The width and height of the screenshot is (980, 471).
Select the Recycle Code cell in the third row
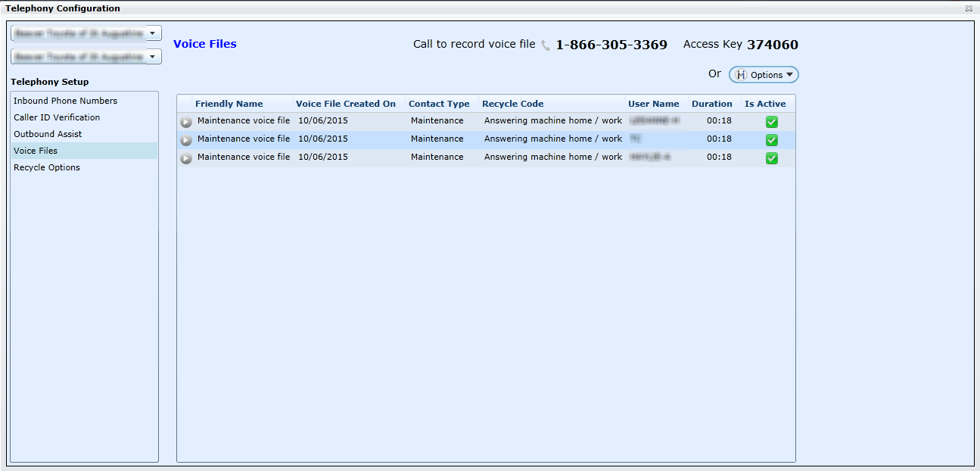click(x=552, y=158)
